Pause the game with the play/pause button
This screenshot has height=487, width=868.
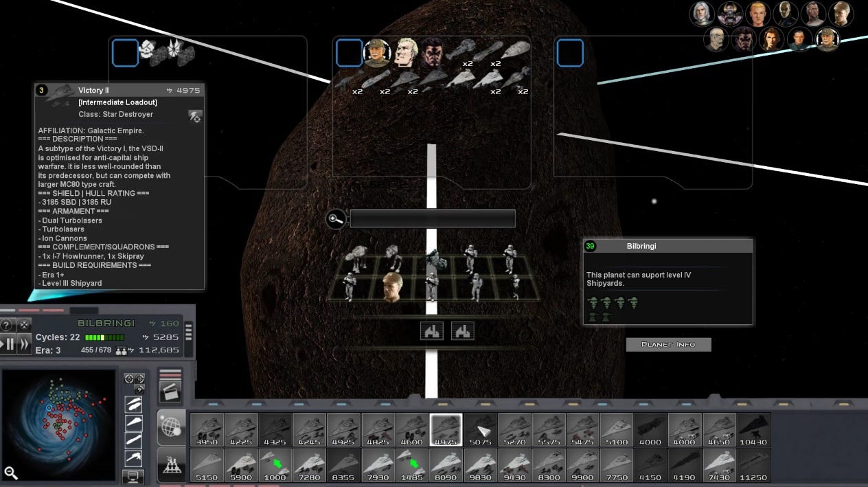pyautogui.click(x=8, y=344)
